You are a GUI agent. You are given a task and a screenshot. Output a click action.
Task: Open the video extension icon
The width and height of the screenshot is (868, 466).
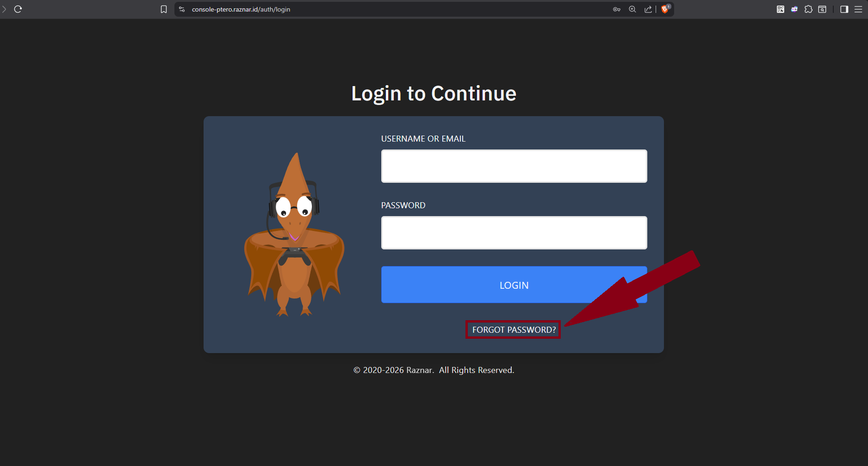tap(794, 9)
